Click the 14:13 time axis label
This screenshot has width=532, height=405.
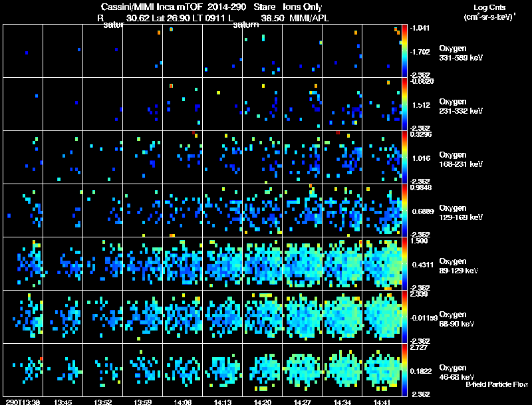(x=223, y=402)
